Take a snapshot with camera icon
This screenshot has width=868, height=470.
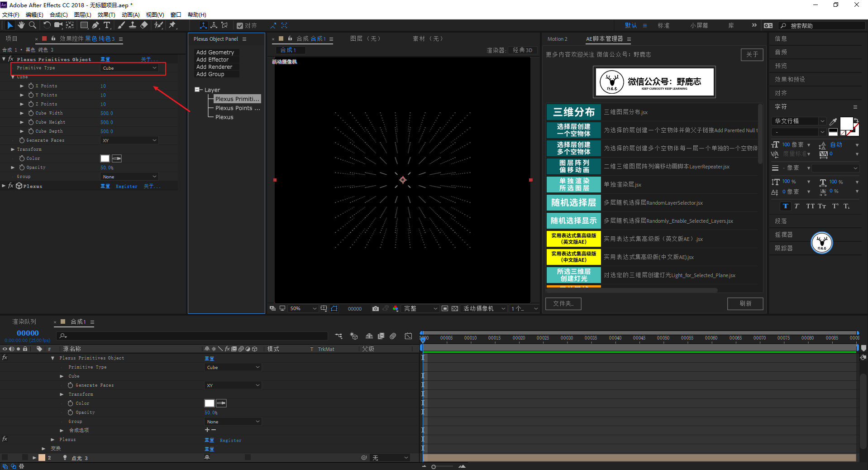375,308
